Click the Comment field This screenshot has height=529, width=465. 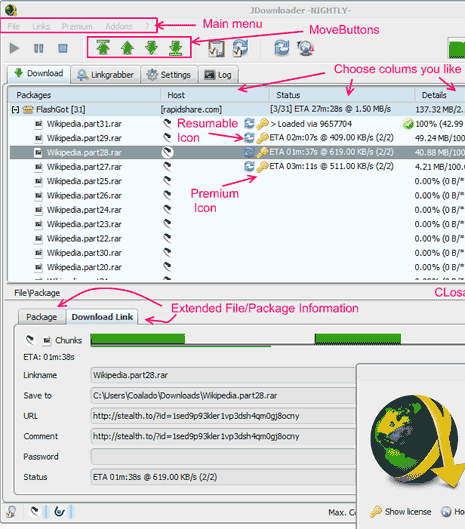click(x=223, y=436)
